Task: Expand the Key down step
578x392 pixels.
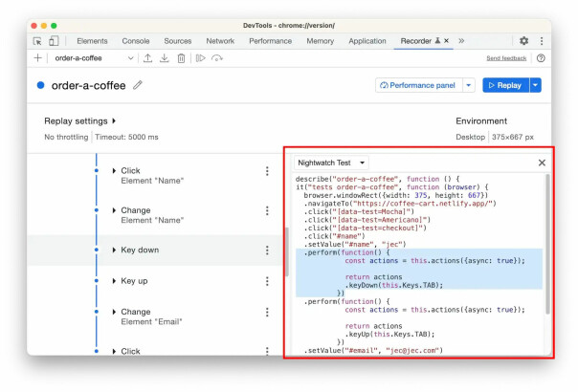Action: (114, 250)
